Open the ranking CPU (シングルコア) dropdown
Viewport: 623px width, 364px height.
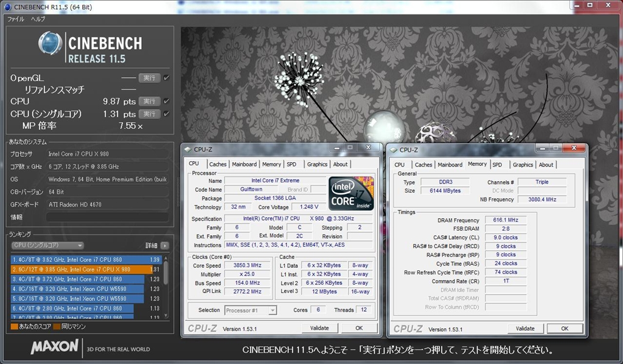pyautogui.click(x=47, y=246)
